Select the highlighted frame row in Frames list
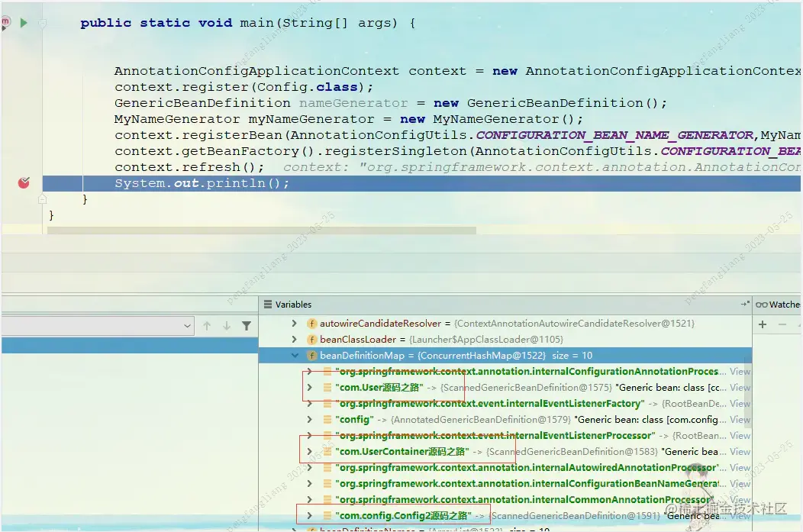This screenshot has height=532, width=803. pos(130,345)
